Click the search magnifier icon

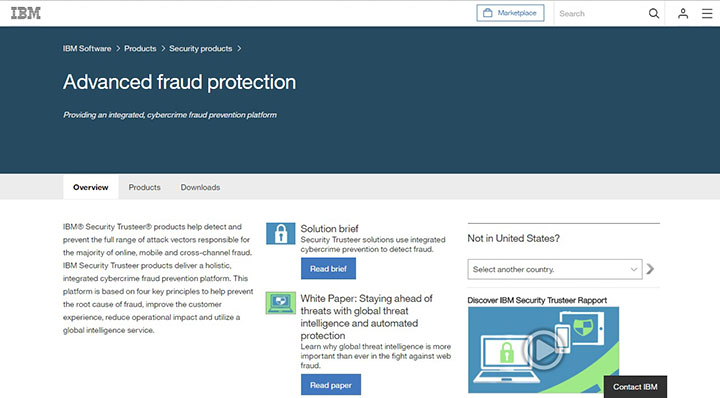click(654, 13)
